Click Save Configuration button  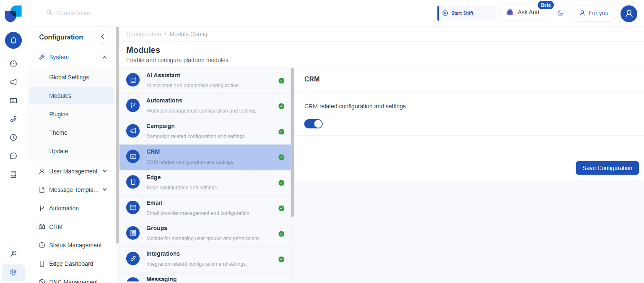607,168
